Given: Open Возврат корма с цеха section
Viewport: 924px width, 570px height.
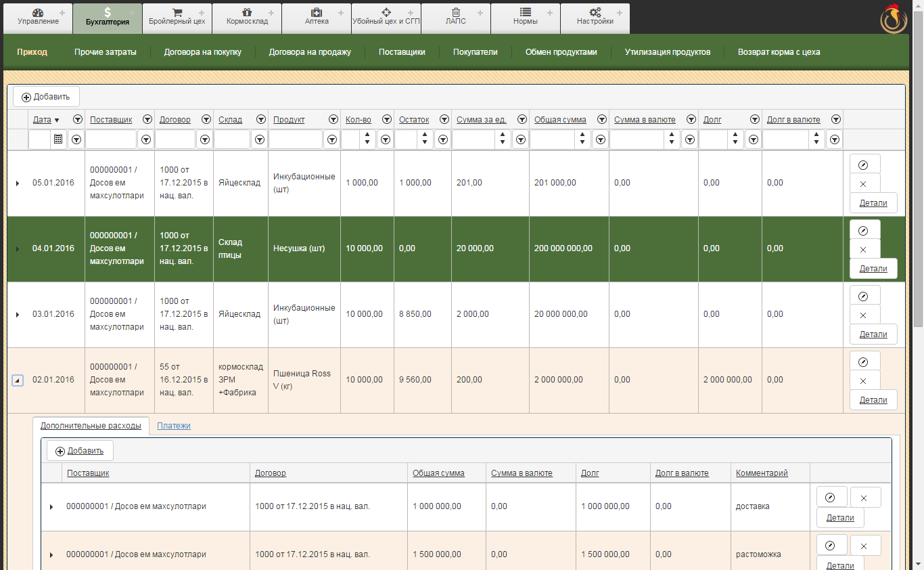Looking at the screenshot, I should click(x=779, y=52).
